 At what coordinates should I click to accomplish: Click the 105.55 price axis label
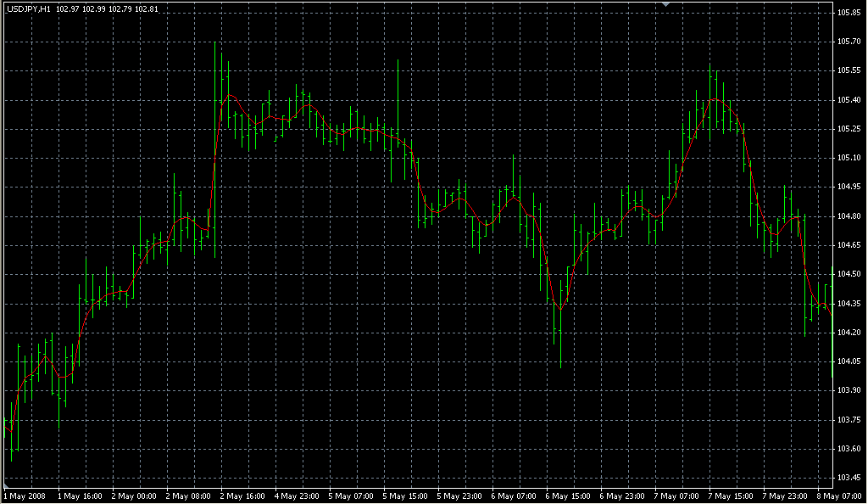click(x=849, y=70)
